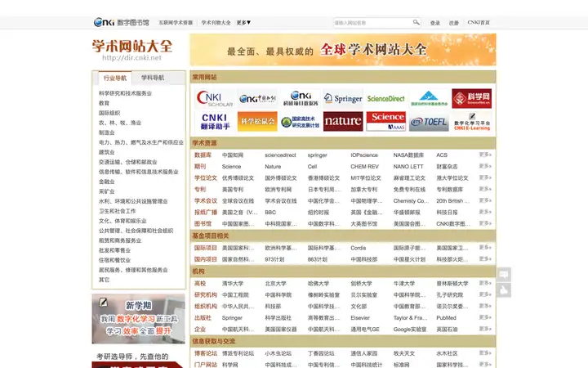Open the nature logo tile
The image size is (588, 368).
point(343,121)
